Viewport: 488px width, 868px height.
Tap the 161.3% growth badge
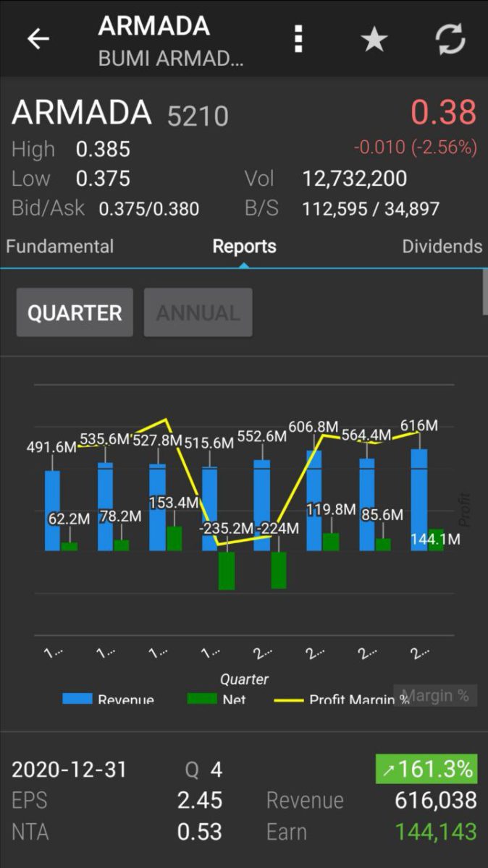426,768
